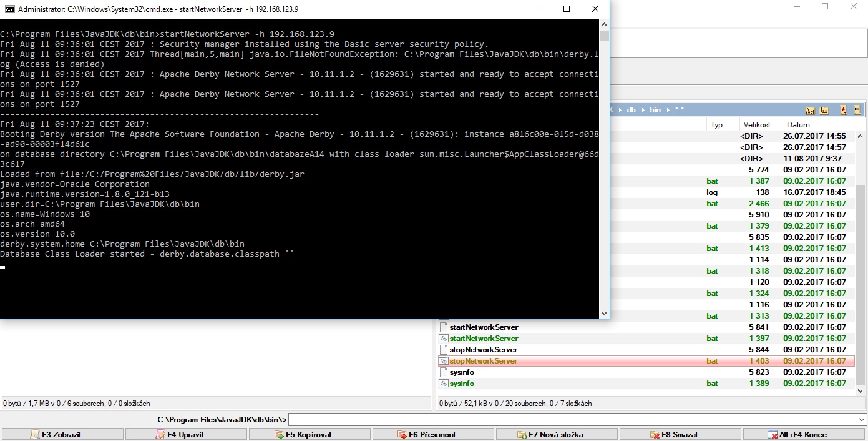
Task: Click gear icon of startNetworkServer bat file
Action: tap(444, 339)
